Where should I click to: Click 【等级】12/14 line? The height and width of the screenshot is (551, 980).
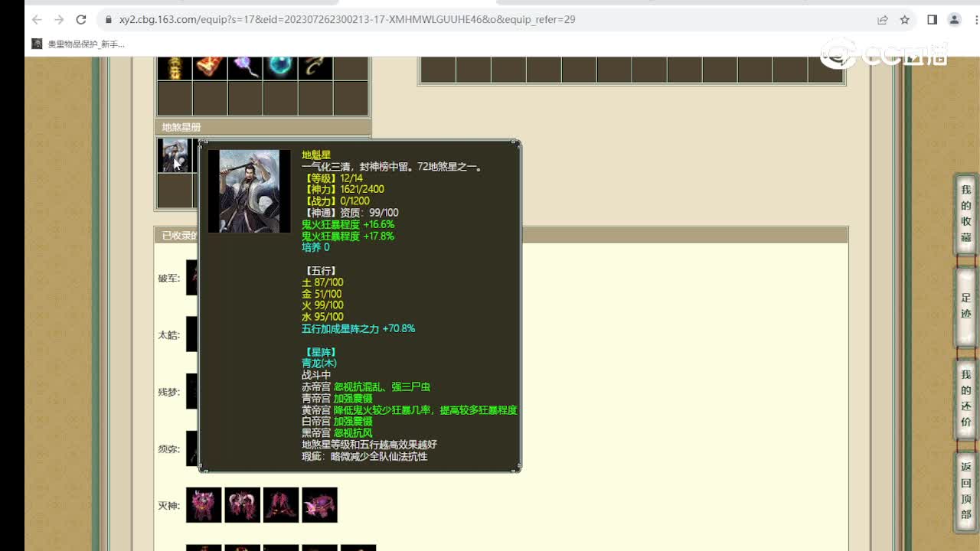pyautogui.click(x=332, y=178)
